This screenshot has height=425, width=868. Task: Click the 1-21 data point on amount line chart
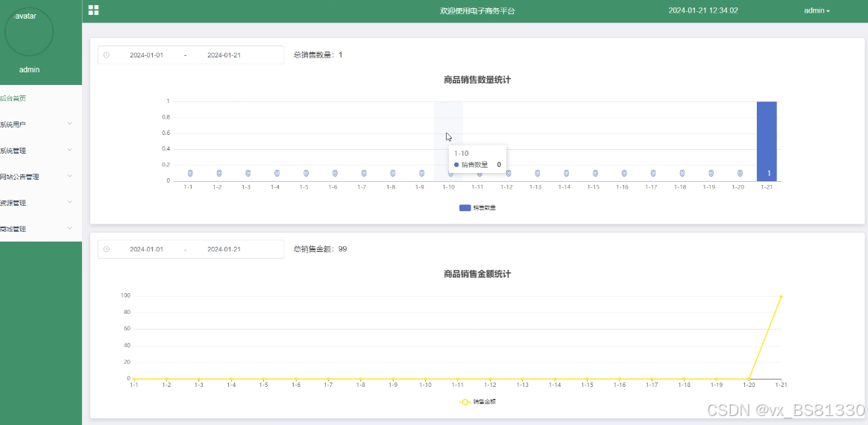(x=781, y=297)
